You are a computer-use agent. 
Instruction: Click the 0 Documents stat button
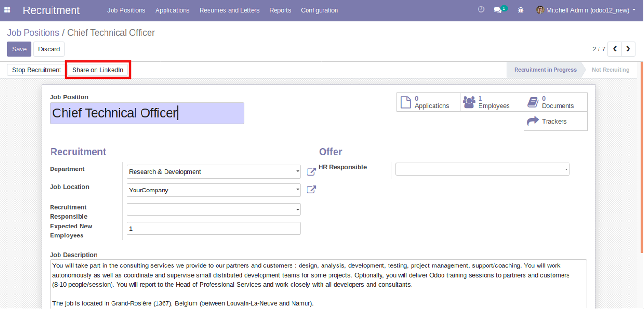pos(555,102)
